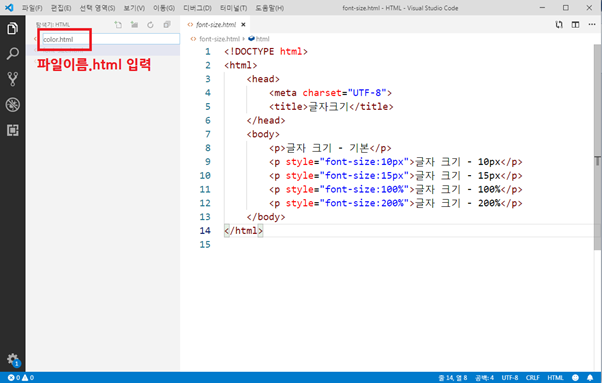Click the color.html file name input

coord(111,39)
